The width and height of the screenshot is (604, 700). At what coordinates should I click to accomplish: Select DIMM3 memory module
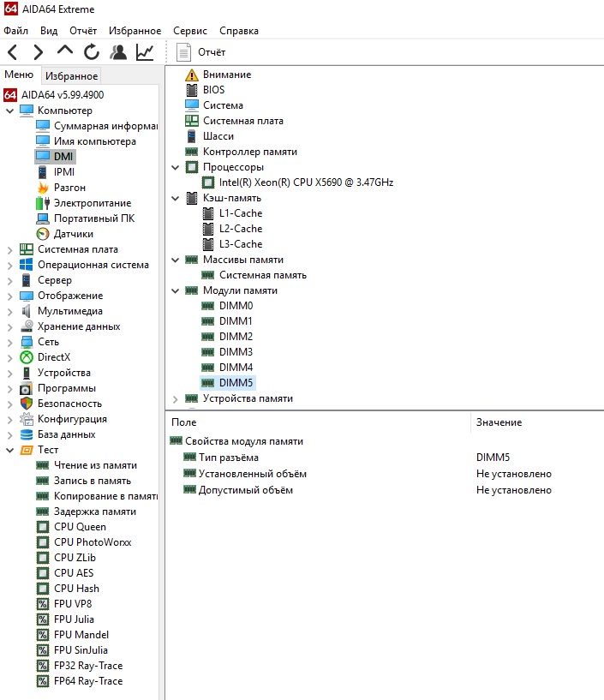236,352
